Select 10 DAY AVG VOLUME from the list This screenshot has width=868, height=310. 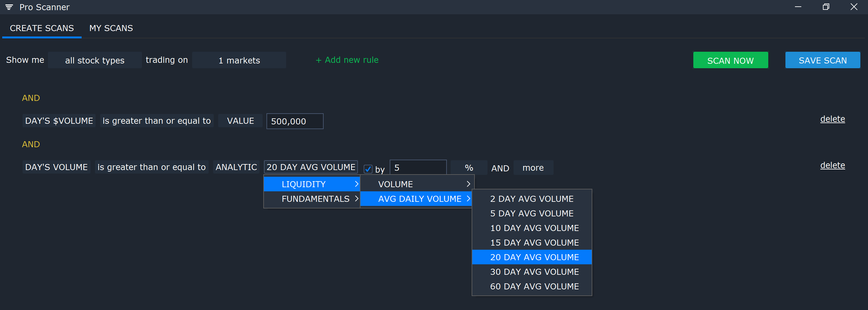[x=535, y=228]
